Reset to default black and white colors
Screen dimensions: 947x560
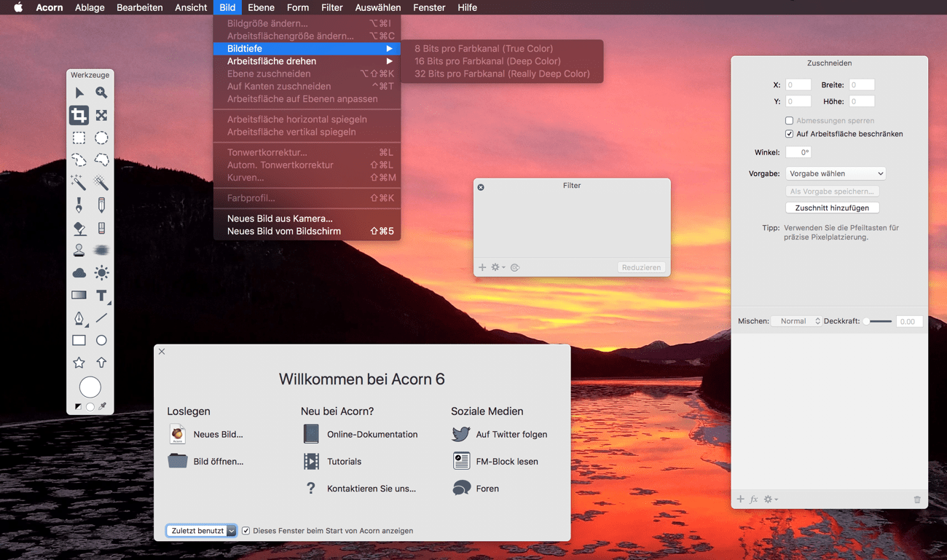(78, 406)
